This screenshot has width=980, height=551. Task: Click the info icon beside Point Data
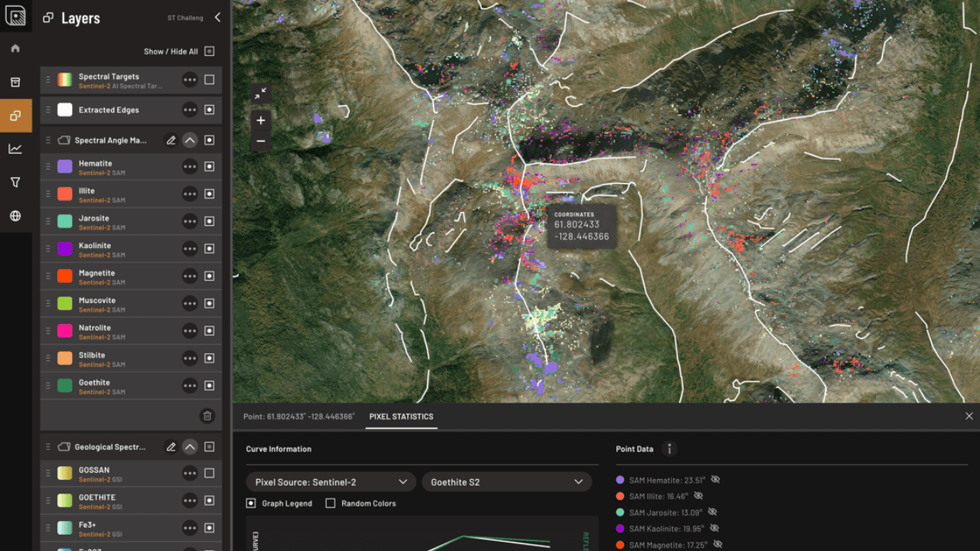669,449
